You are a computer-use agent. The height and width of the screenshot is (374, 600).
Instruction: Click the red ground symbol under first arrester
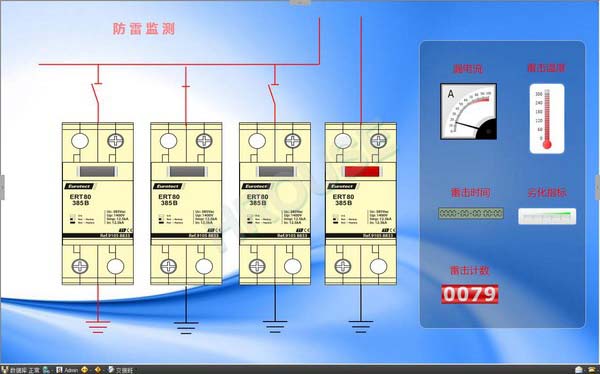(98, 327)
